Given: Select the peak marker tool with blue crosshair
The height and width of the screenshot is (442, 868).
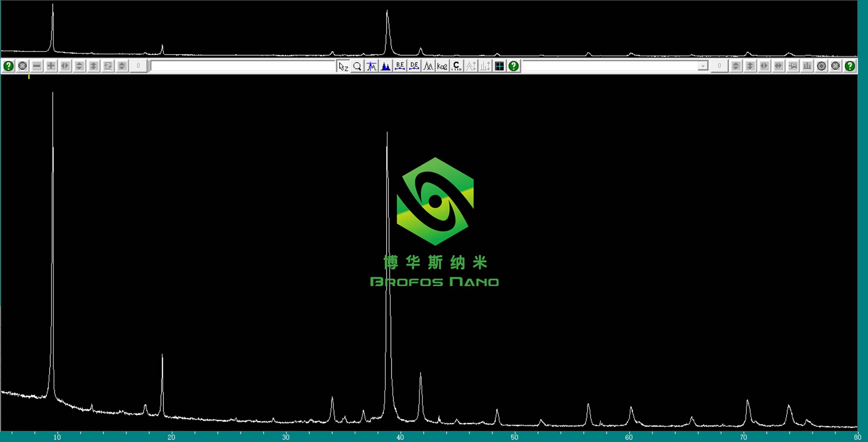Looking at the screenshot, I should tap(371, 66).
